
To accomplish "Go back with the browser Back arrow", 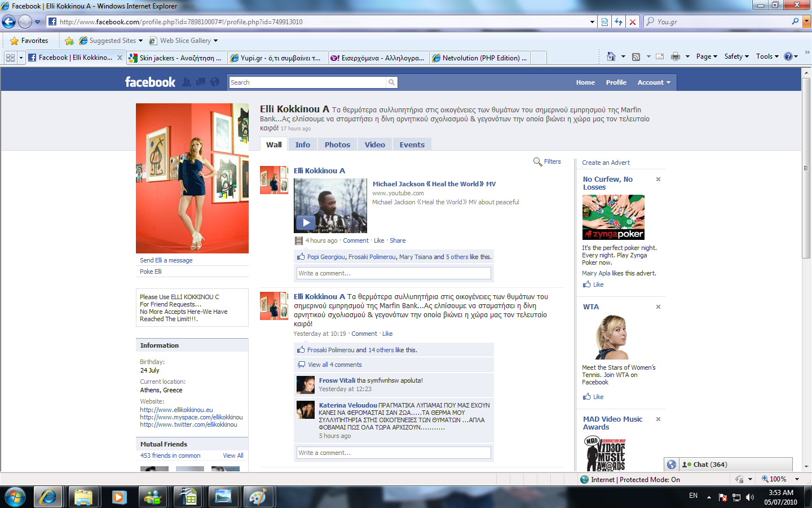I will tap(9, 21).
